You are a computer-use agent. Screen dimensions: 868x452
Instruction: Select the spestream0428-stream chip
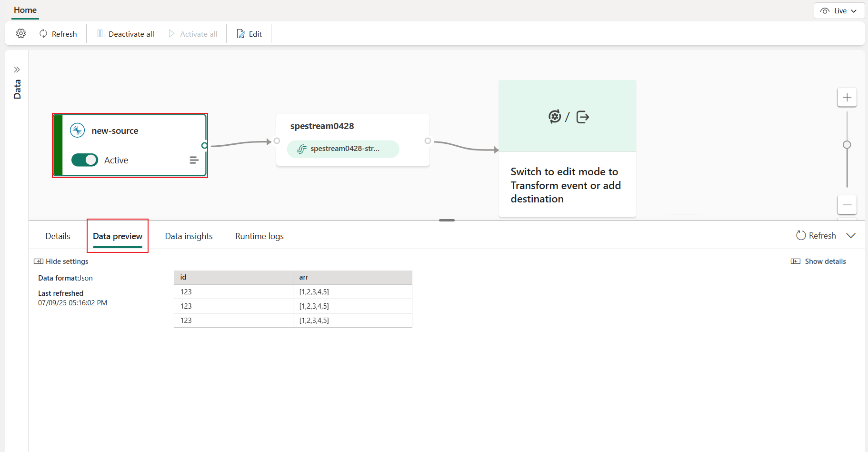point(343,149)
